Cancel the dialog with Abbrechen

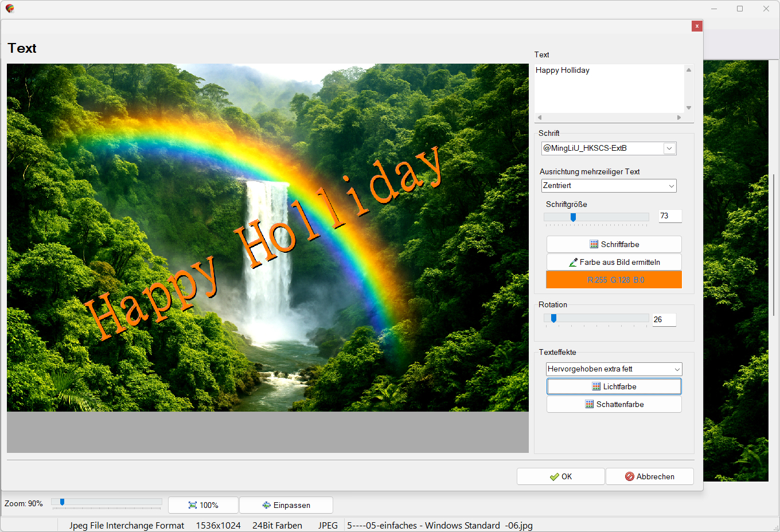click(649, 476)
